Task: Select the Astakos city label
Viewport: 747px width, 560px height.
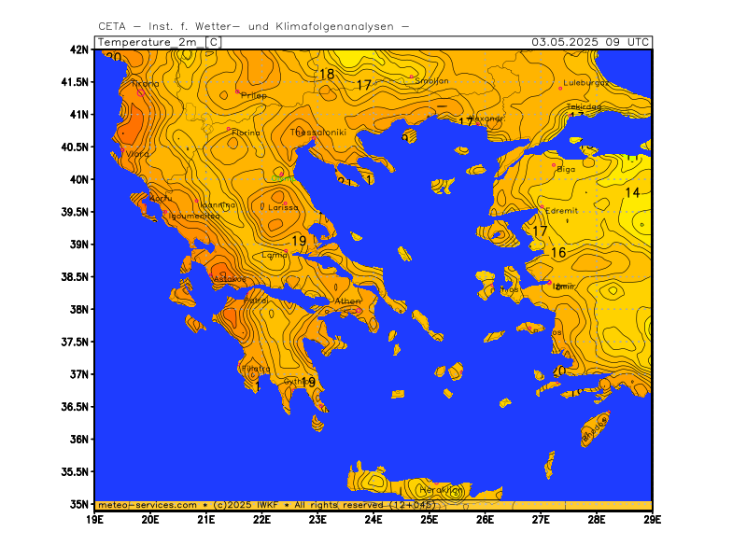Action: coord(230,279)
